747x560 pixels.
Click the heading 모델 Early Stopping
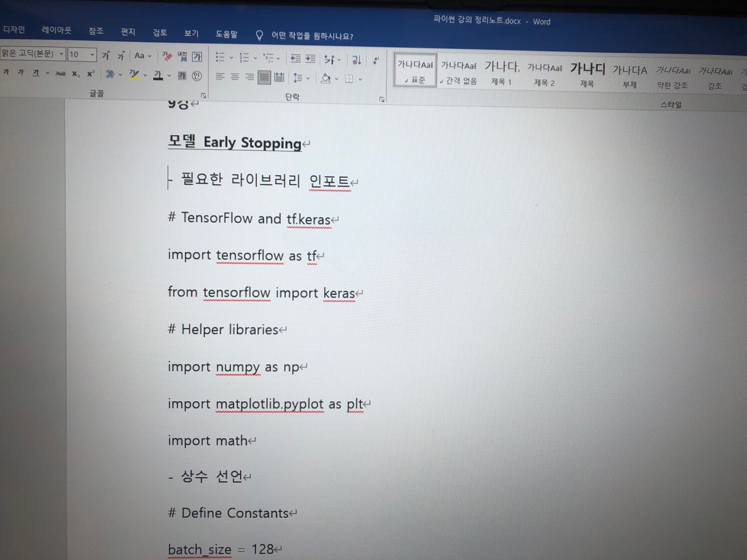[x=234, y=142]
